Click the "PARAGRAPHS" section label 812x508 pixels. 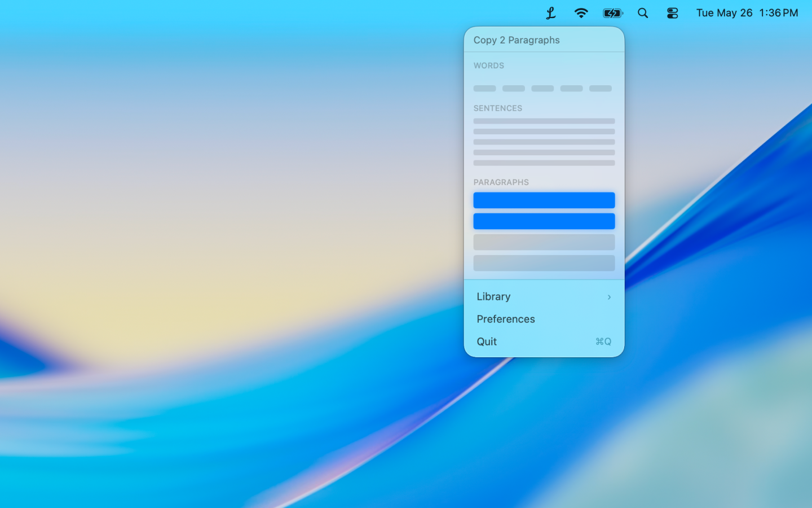[x=501, y=182]
